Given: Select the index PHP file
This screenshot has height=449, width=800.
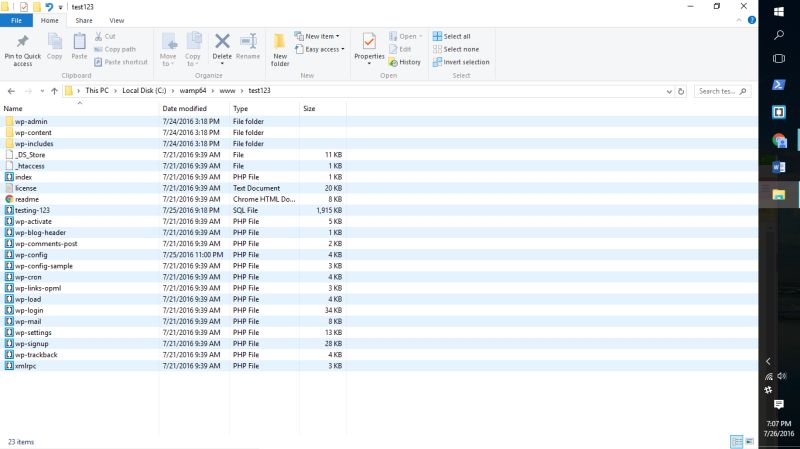Looking at the screenshot, I should click(x=23, y=177).
